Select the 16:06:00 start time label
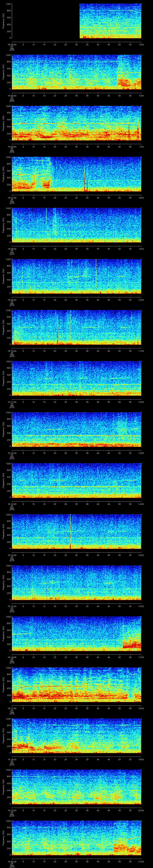This screenshot has height=868, width=153. click(12, 147)
